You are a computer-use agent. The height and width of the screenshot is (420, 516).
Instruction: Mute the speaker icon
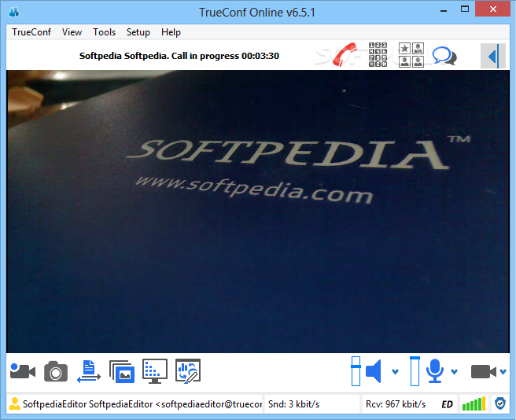[374, 371]
